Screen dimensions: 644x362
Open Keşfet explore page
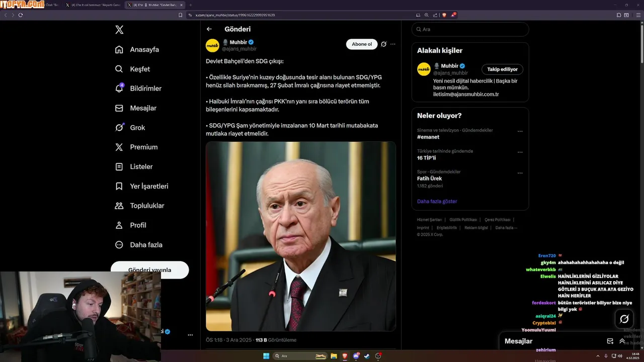(x=133, y=69)
